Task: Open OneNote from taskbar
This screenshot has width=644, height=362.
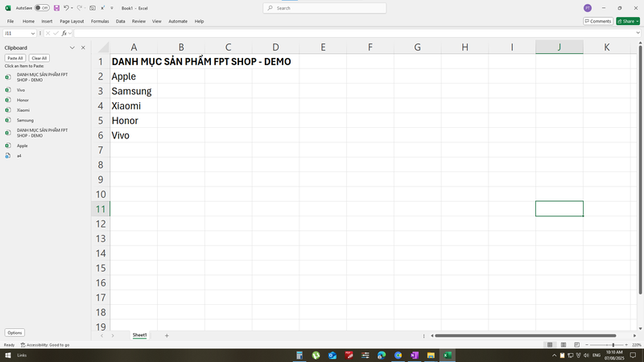Action: 415,356
